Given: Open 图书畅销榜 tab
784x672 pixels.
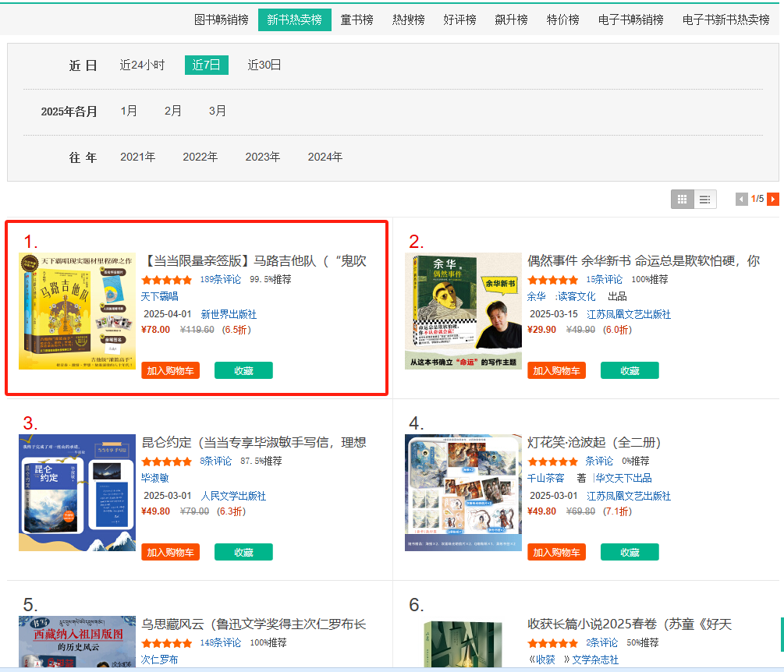Looking at the screenshot, I should [222, 20].
